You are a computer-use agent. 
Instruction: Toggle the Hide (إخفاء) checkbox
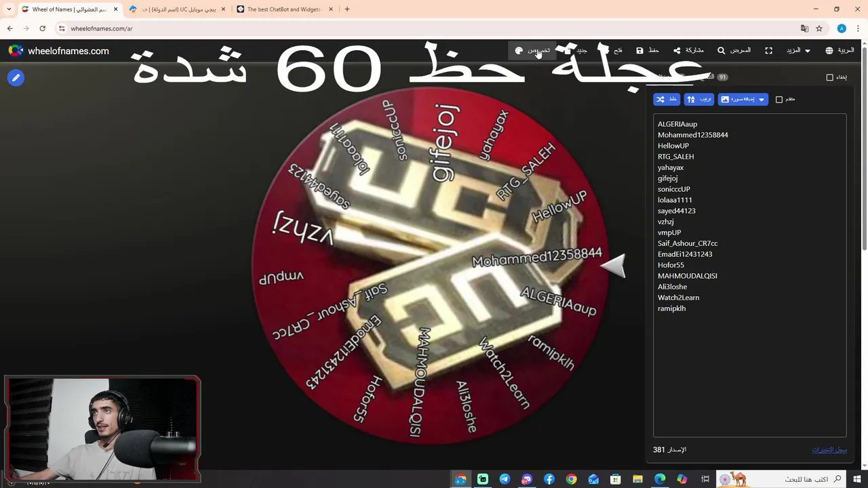pos(829,77)
